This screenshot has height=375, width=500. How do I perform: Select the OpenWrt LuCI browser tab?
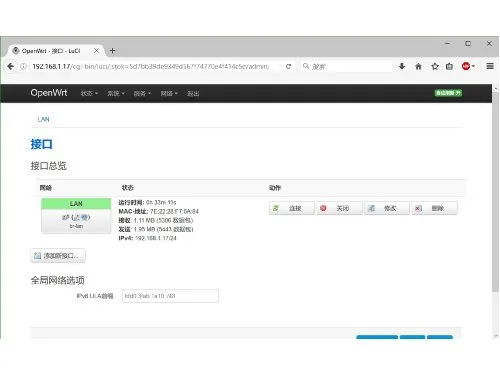(x=55, y=51)
